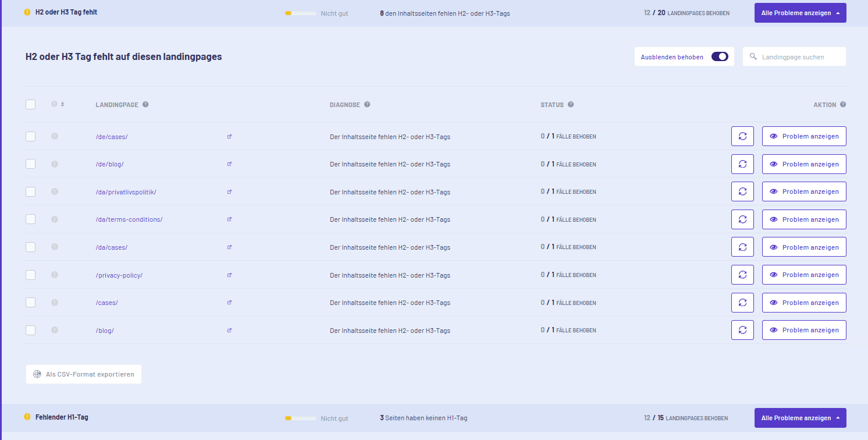Show problem for /cases/
Screen dimensions: 868x440
[x=804, y=303]
